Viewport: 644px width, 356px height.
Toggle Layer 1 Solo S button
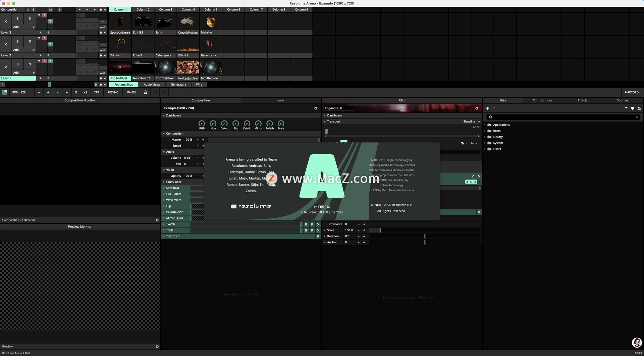pyautogui.click(x=30, y=64)
